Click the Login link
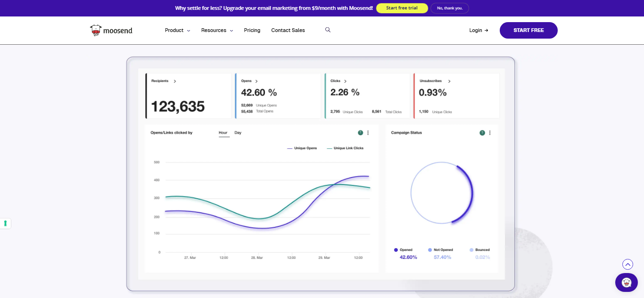Viewport: 644px width, 298px height. click(x=478, y=30)
